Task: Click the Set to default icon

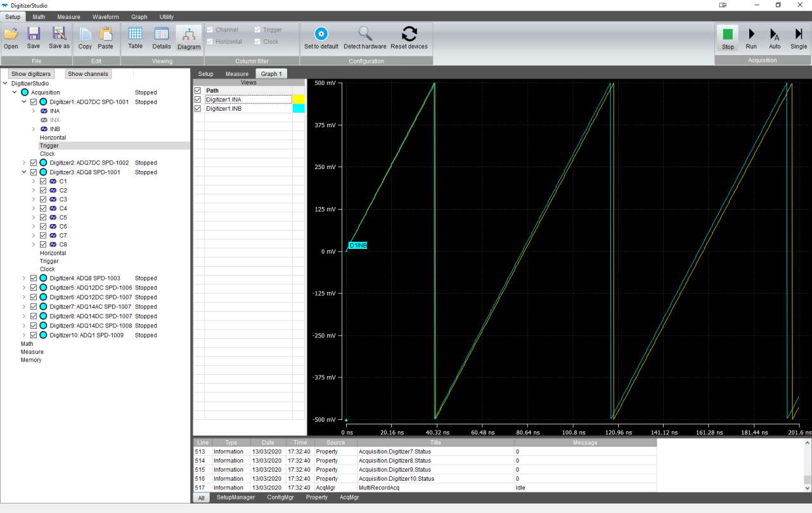Action: click(x=321, y=34)
